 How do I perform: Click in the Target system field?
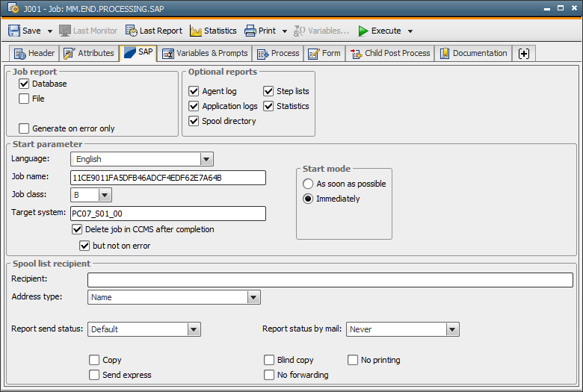click(168, 214)
